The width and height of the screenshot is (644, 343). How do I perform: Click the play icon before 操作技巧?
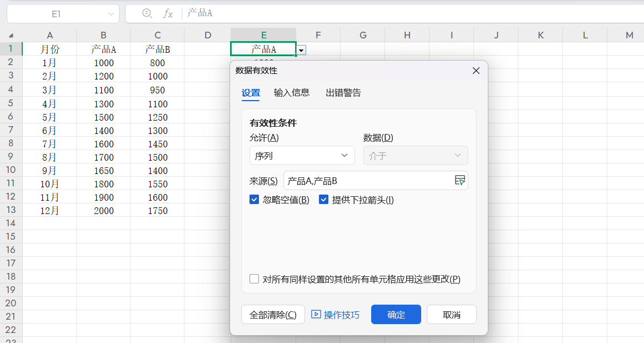[x=317, y=314]
